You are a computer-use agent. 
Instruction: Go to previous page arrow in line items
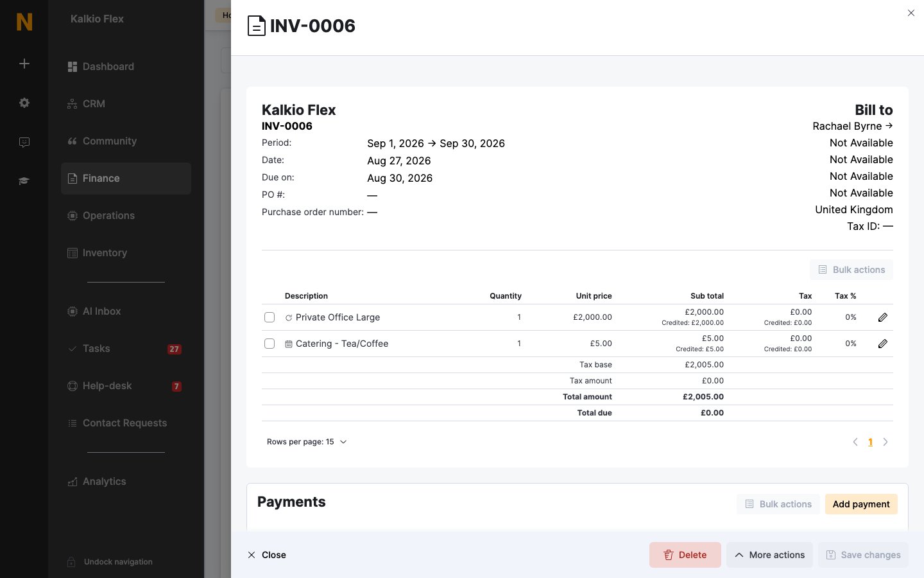(855, 442)
